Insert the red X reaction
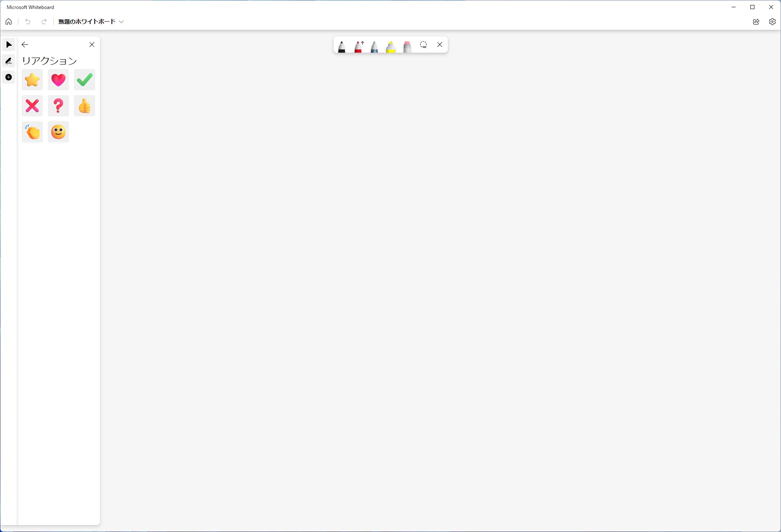The image size is (781, 532). click(32, 106)
